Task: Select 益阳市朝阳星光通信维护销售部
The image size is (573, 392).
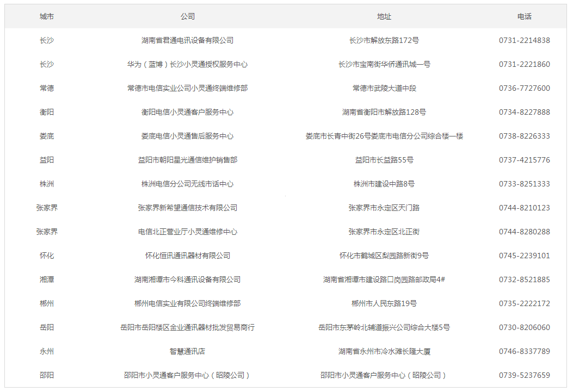Action: (188, 160)
